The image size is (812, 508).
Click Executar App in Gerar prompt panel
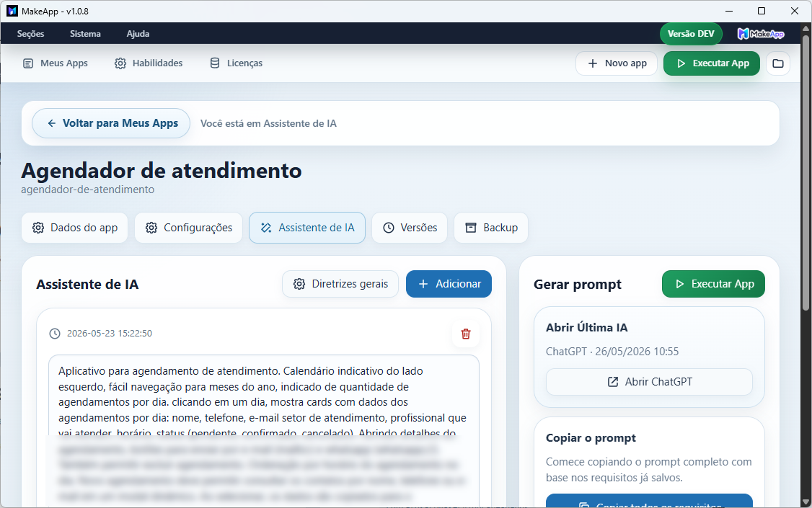coord(714,284)
